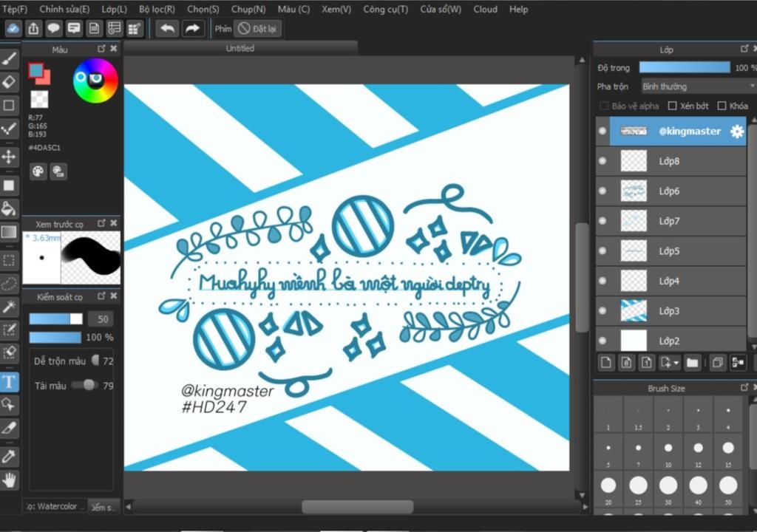The width and height of the screenshot is (757, 532).
Task: Open the Pha trộn blend mode dropdown
Action: click(x=698, y=86)
